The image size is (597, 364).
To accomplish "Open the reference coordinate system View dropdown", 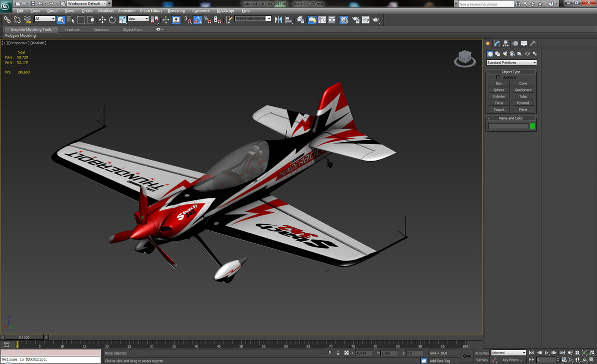I will [138, 19].
